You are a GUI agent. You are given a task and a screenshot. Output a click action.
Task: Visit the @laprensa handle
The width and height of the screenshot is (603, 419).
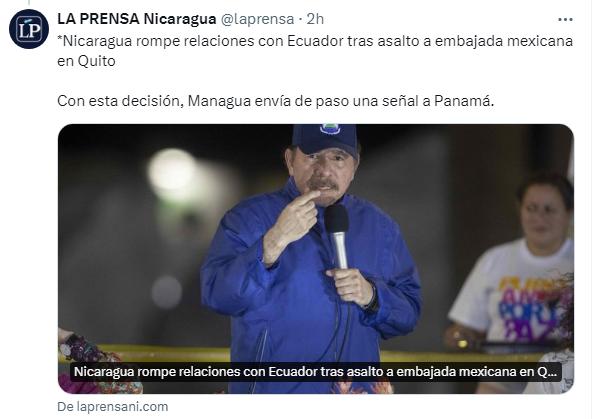[x=257, y=19]
